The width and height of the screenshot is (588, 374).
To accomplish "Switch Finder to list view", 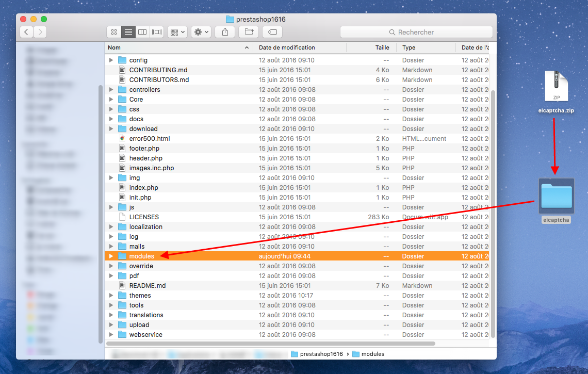I will 128,32.
